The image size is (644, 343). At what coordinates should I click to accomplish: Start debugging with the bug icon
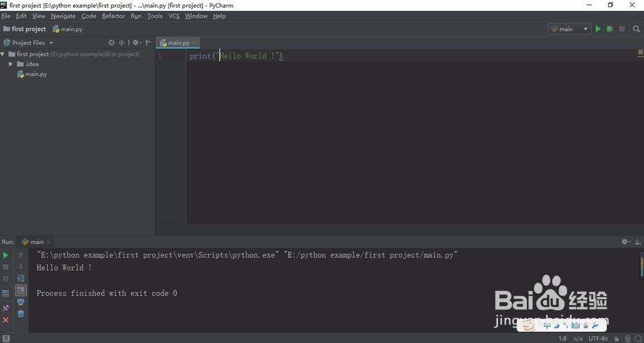click(610, 29)
